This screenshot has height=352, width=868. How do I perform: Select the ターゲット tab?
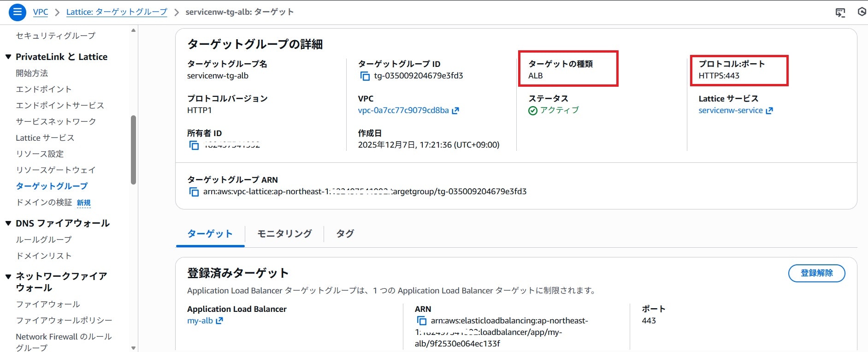pos(210,233)
